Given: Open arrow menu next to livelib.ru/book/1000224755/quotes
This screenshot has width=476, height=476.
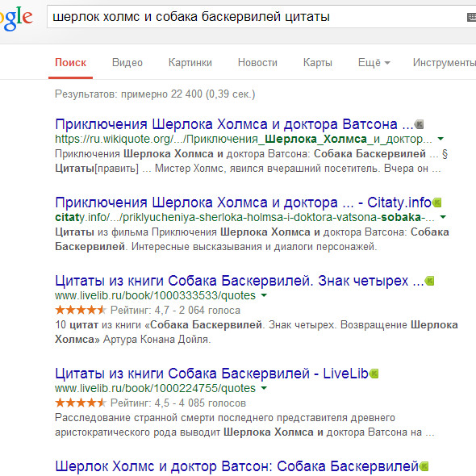Looking at the screenshot, I should (x=264, y=388).
